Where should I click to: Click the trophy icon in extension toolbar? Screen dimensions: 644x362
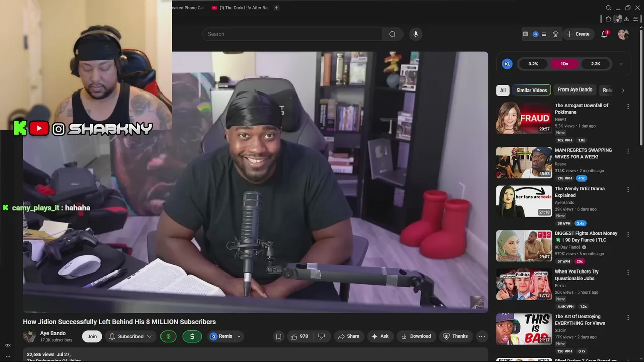click(x=555, y=34)
